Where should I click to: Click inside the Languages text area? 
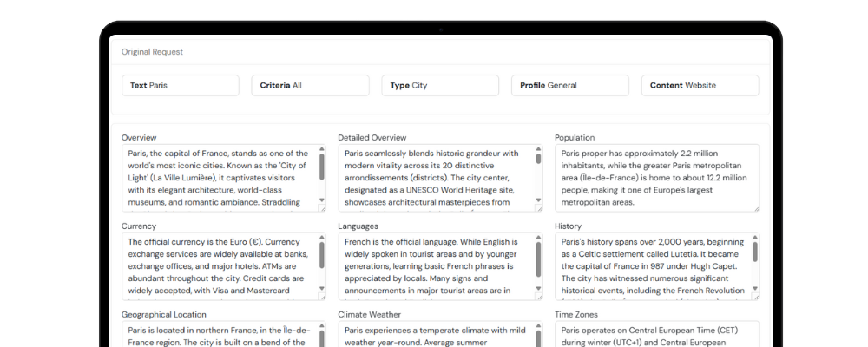pos(434,266)
